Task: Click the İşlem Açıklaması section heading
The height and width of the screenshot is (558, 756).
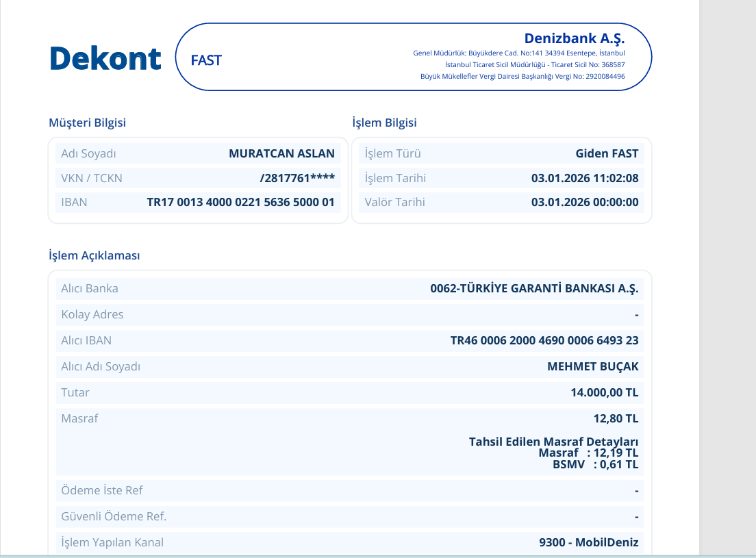Action: [x=94, y=255]
